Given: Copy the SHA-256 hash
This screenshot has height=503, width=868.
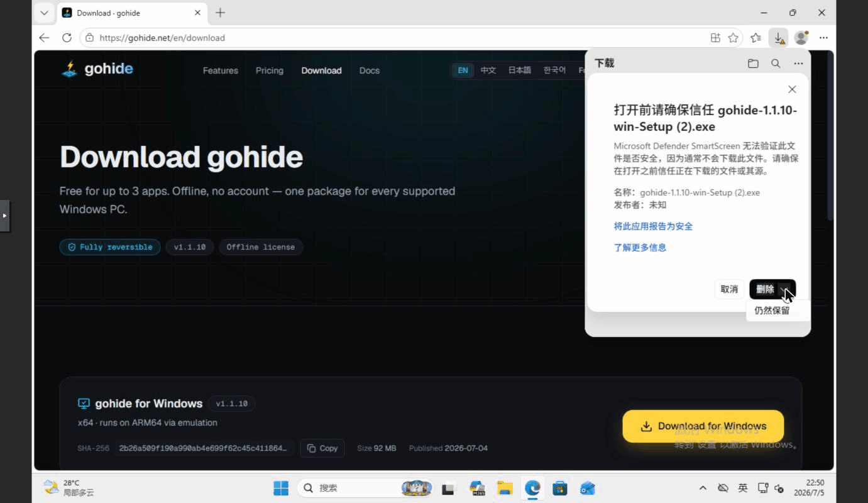Looking at the screenshot, I should [x=322, y=448].
